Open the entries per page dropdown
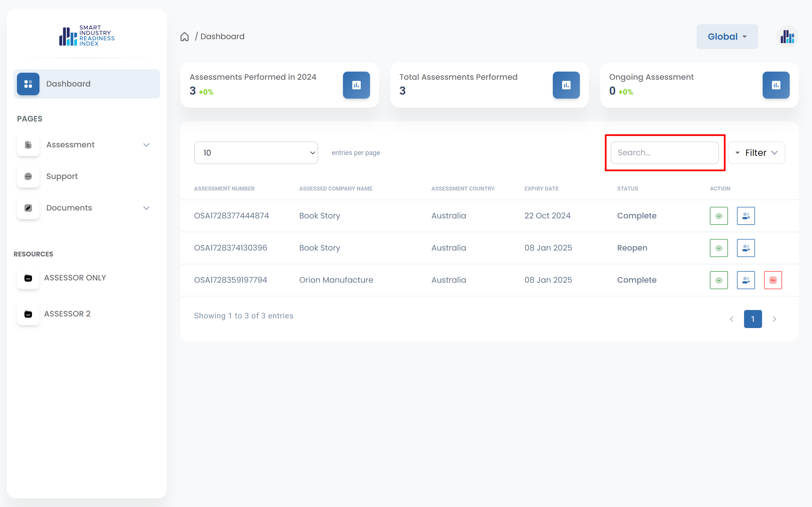Viewport: 812px width, 507px height. (x=256, y=153)
